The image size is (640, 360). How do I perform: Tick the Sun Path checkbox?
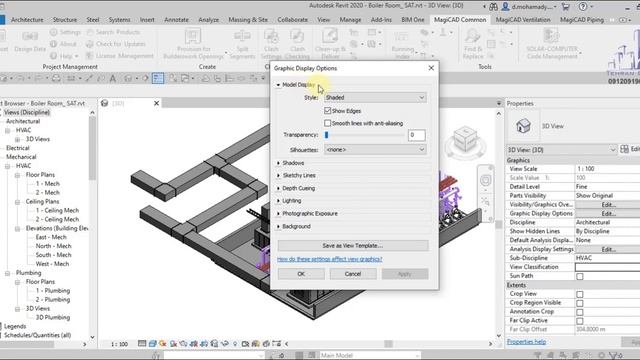click(580, 276)
